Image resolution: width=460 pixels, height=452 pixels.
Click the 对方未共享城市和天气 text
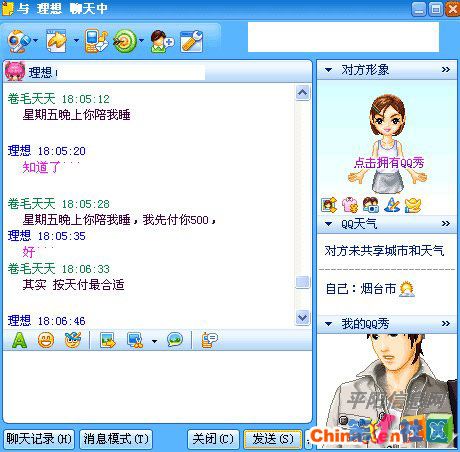(384, 251)
